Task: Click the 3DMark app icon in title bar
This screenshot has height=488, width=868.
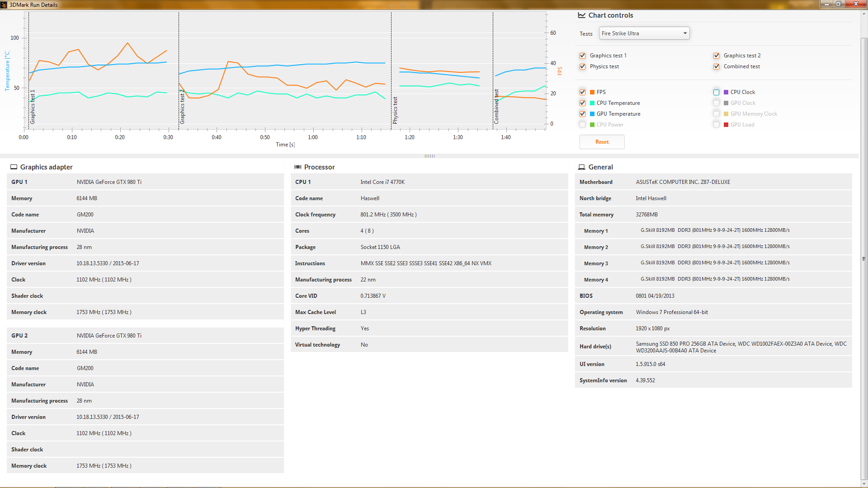Action: tap(4, 5)
